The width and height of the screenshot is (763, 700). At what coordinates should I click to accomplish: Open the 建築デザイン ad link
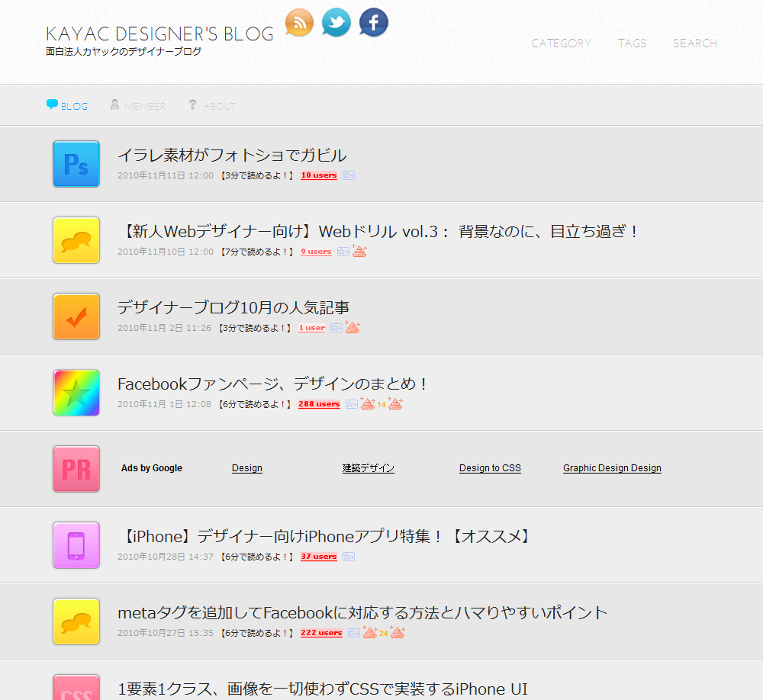(368, 468)
